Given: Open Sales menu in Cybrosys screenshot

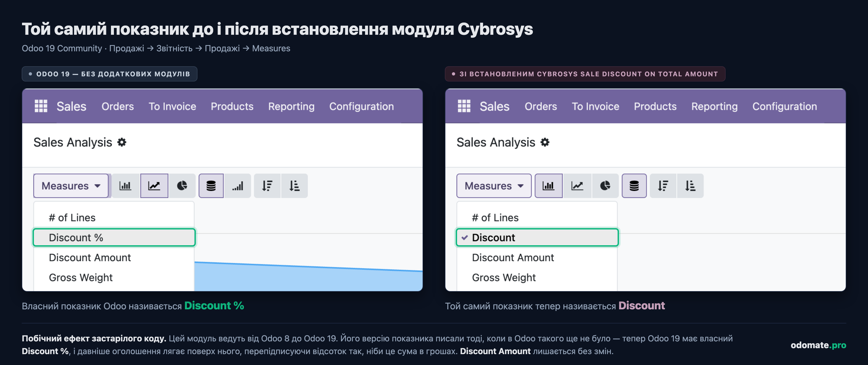Looking at the screenshot, I should tap(495, 107).
